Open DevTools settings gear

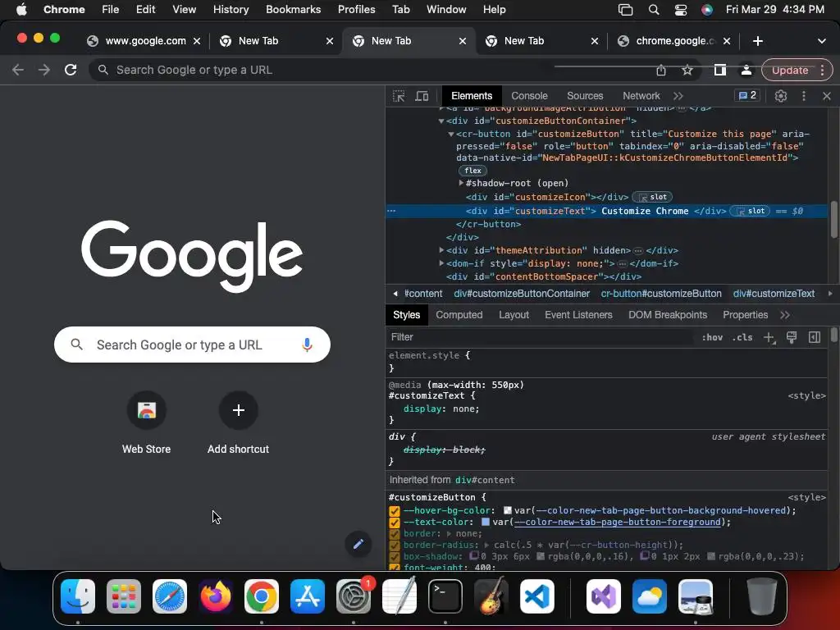click(x=781, y=96)
